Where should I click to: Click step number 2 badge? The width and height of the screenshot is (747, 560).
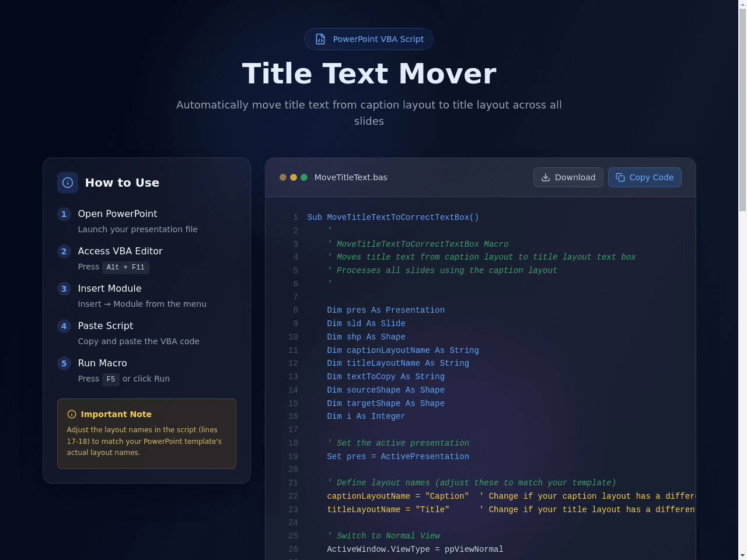[64, 251]
